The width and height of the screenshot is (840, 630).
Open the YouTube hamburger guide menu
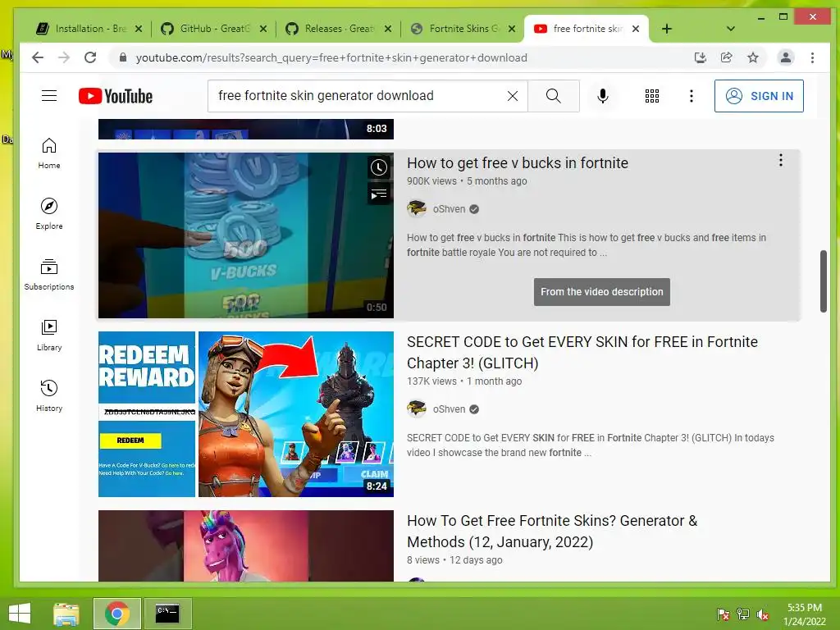pos(49,96)
